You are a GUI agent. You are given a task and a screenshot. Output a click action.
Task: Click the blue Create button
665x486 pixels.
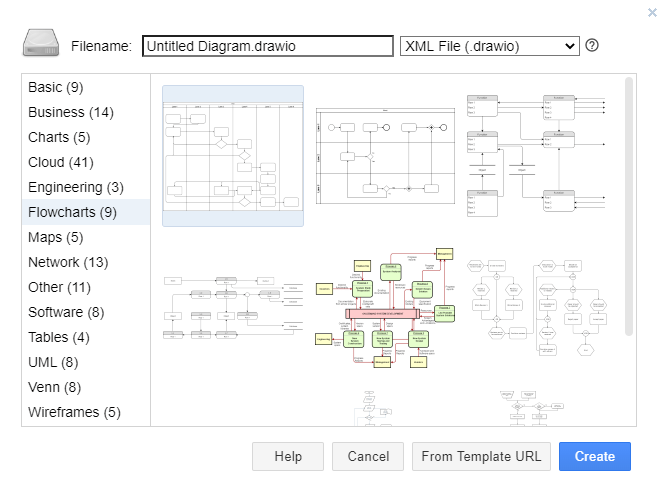[595, 456]
